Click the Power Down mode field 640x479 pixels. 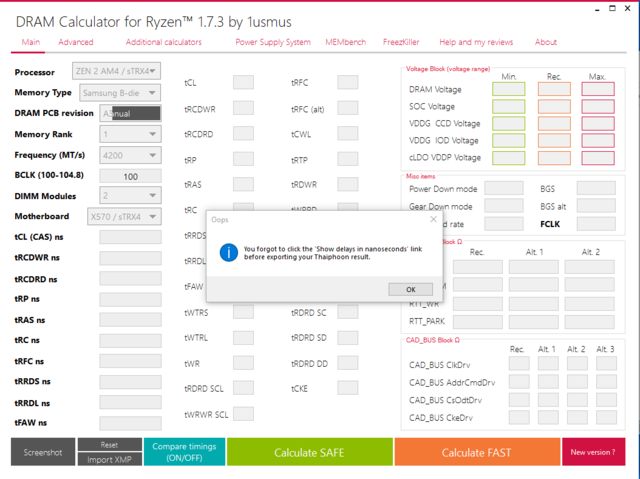point(504,188)
